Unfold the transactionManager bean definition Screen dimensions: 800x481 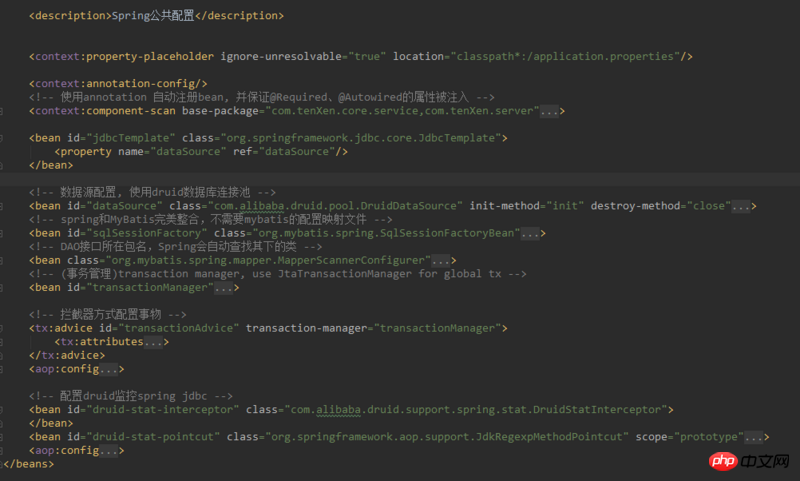point(226,287)
